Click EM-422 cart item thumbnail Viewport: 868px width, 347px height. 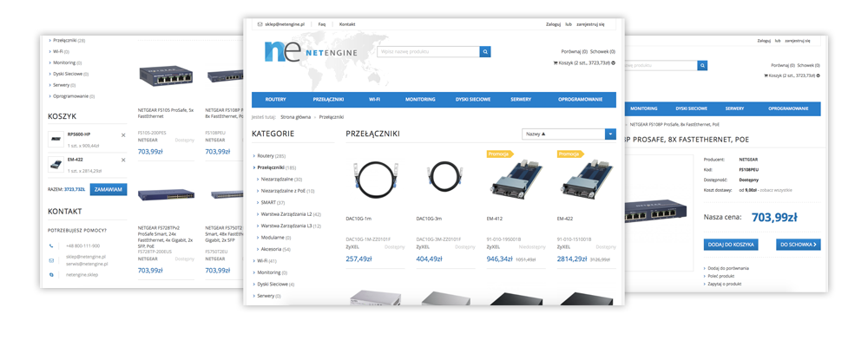(x=56, y=163)
